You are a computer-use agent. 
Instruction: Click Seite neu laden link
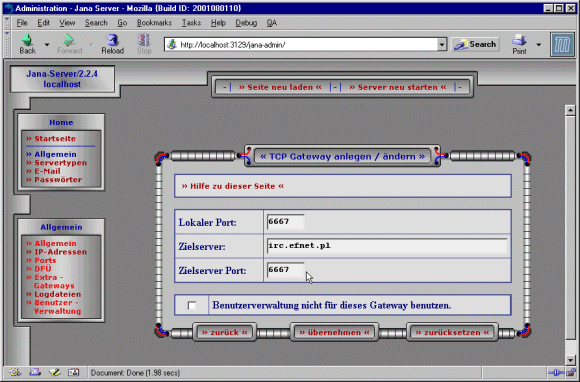point(280,87)
